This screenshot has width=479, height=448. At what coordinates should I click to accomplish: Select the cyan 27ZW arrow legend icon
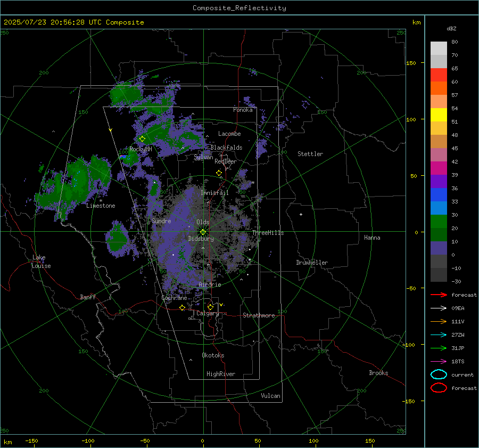pyautogui.click(x=439, y=335)
